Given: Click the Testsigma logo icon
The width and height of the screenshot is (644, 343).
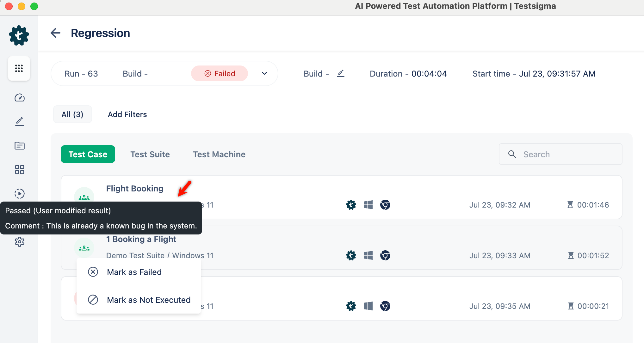Looking at the screenshot, I should 19,35.
